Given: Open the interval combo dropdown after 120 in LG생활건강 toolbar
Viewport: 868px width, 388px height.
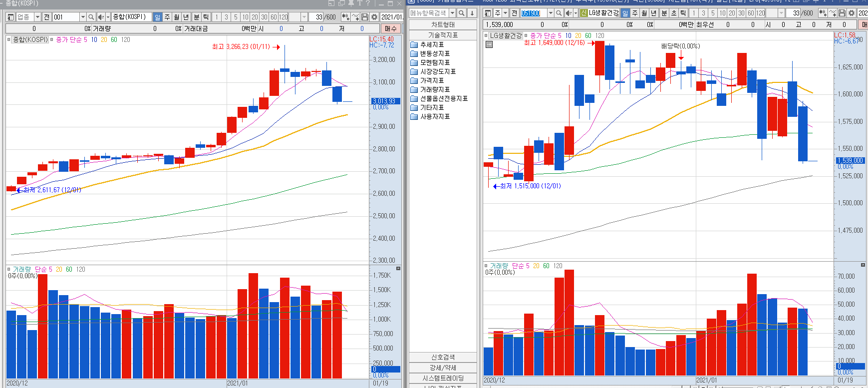Looking at the screenshot, I should click(781, 13).
